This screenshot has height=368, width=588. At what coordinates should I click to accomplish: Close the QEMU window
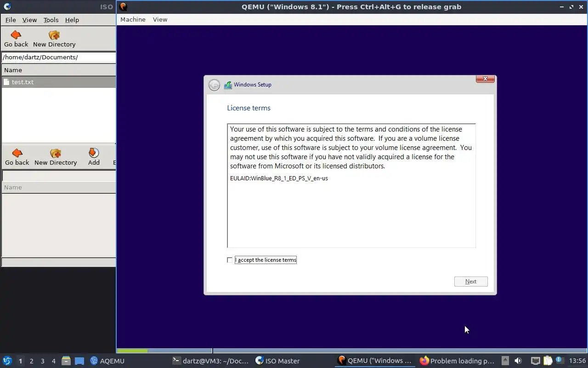pos(581,6)
